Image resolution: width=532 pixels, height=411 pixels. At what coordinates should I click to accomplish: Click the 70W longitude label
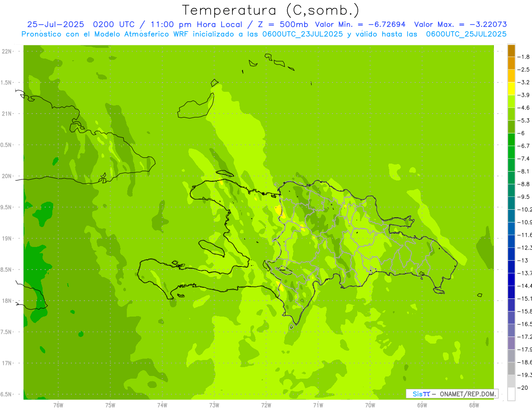click(x=370, y=405)
